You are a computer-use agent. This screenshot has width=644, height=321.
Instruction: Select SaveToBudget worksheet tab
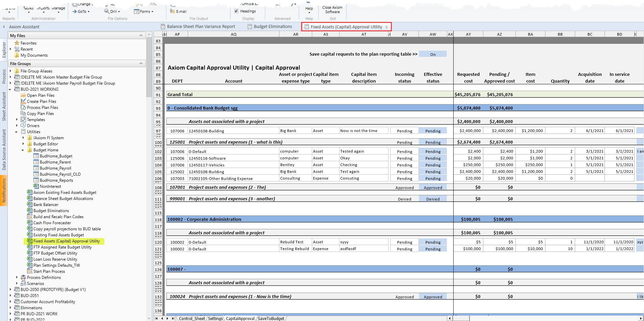[x=271, y=318]
